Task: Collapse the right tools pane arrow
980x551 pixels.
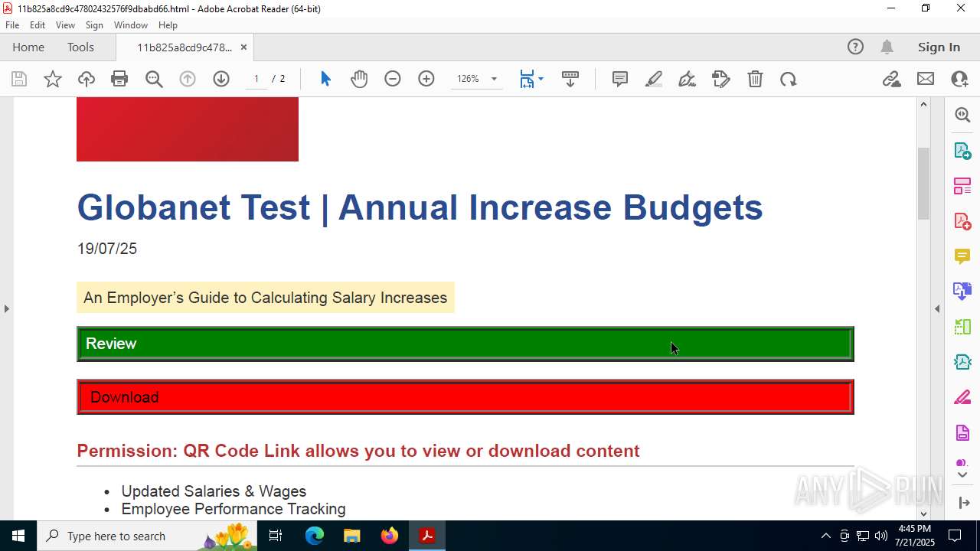Action: point(937,308)
